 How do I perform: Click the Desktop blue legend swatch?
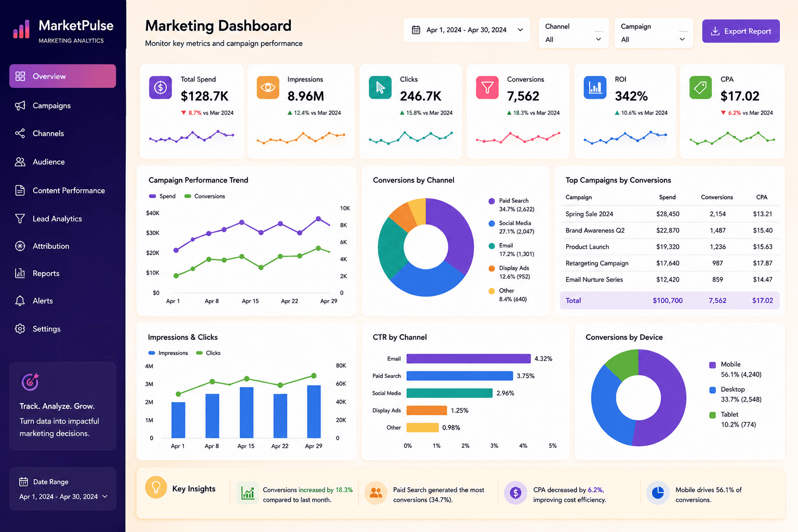[713, 390]
